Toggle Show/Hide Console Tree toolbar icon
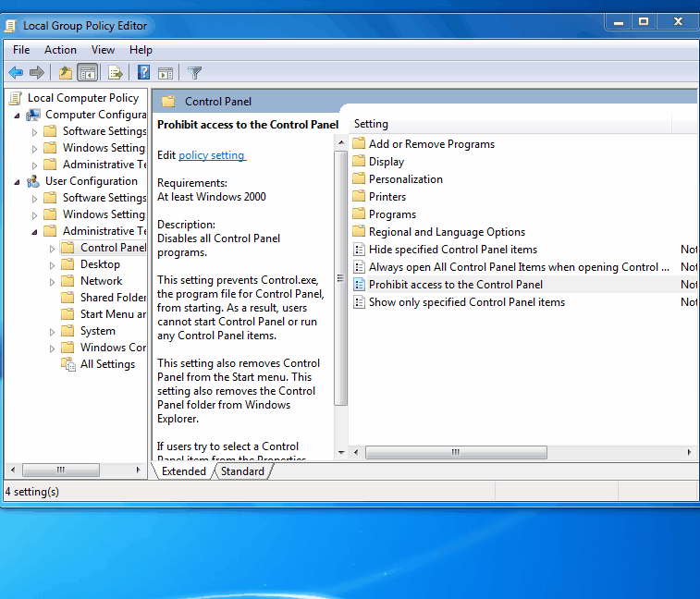 [x=88, y=72]
